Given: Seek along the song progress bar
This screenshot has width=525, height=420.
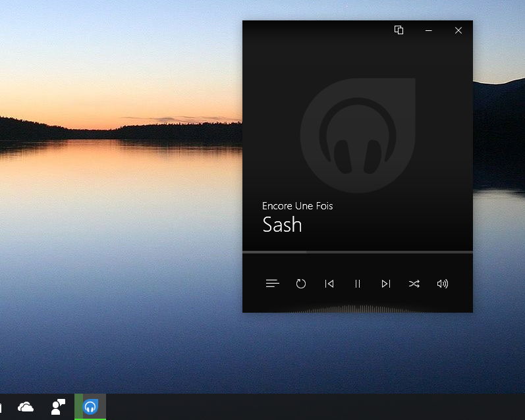Looking at the screenshot, I should point(358,252).
